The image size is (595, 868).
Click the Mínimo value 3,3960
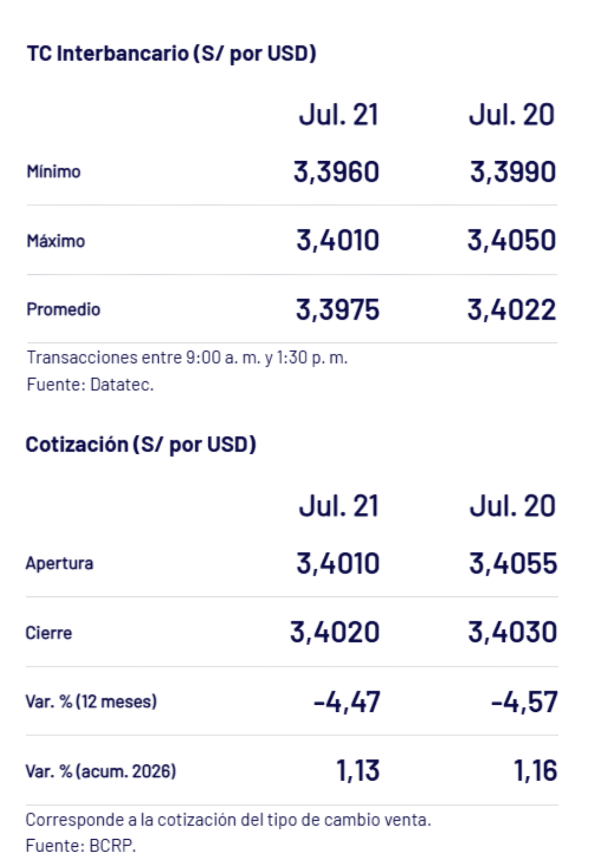(x=337, y=172)
